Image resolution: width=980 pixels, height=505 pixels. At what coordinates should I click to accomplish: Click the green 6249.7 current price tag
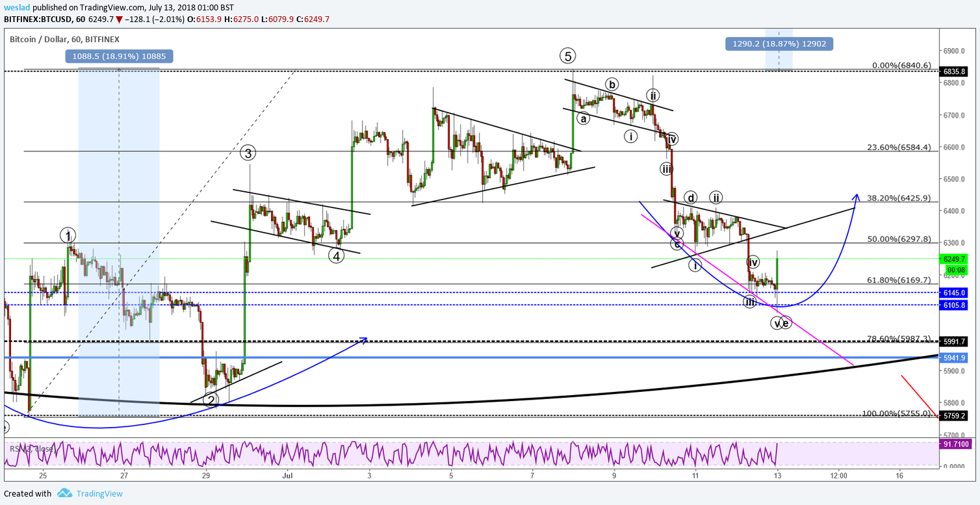(x=955, y=259)
